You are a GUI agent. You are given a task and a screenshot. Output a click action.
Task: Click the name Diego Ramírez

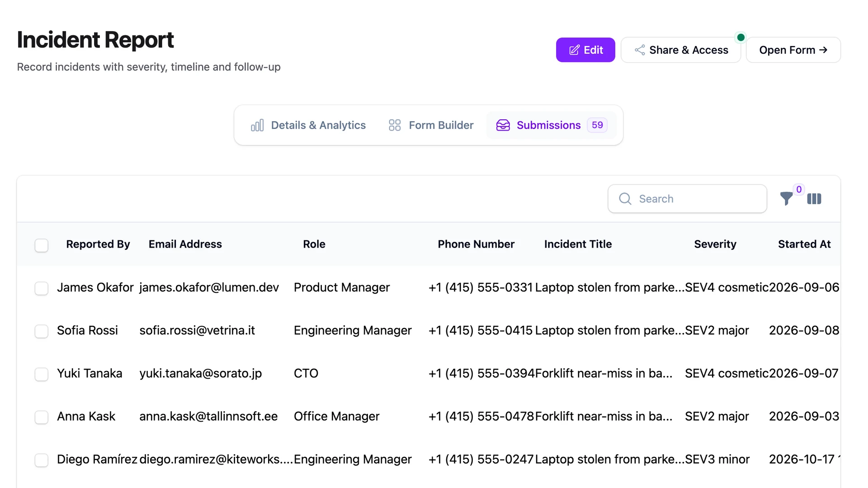[97, 459]
